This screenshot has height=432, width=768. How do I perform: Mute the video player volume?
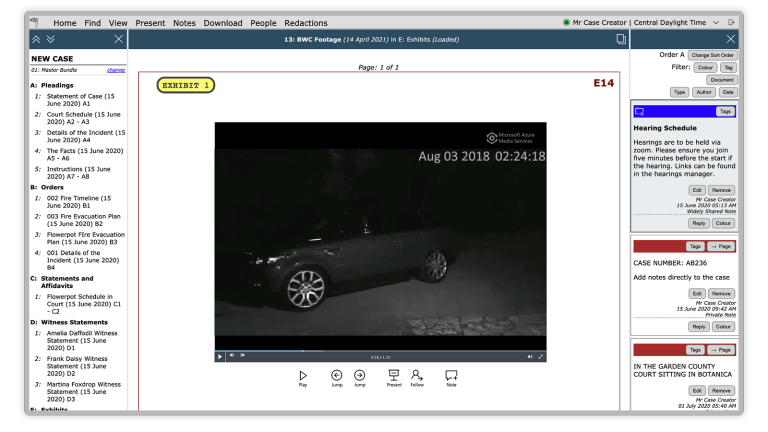[x=530, y=356]
